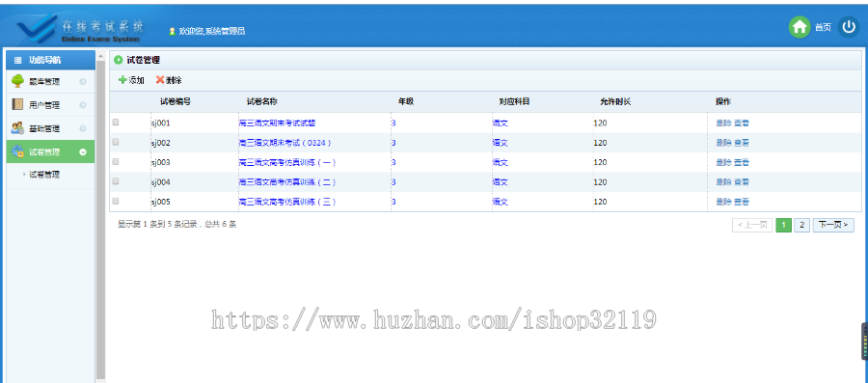Click 查看 link for sj005

742,202
